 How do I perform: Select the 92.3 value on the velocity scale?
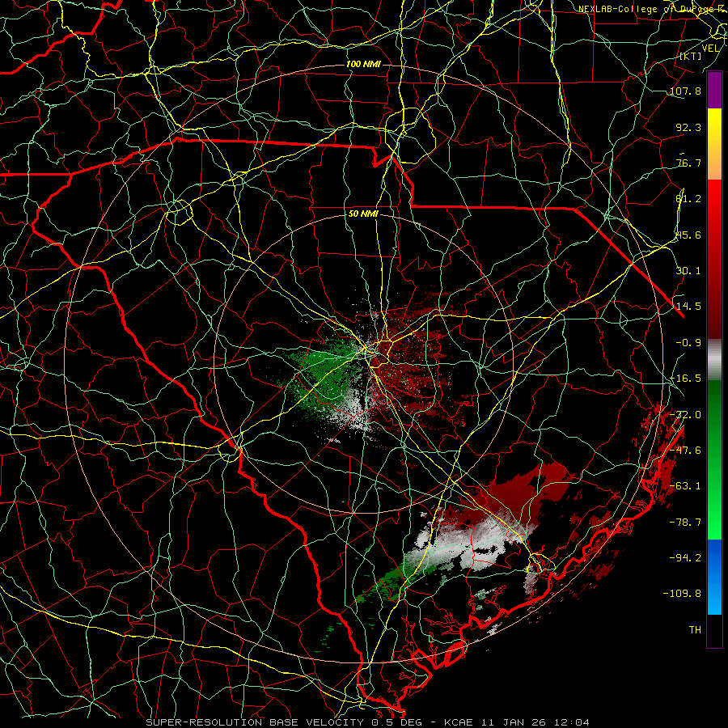pos(688,127)
